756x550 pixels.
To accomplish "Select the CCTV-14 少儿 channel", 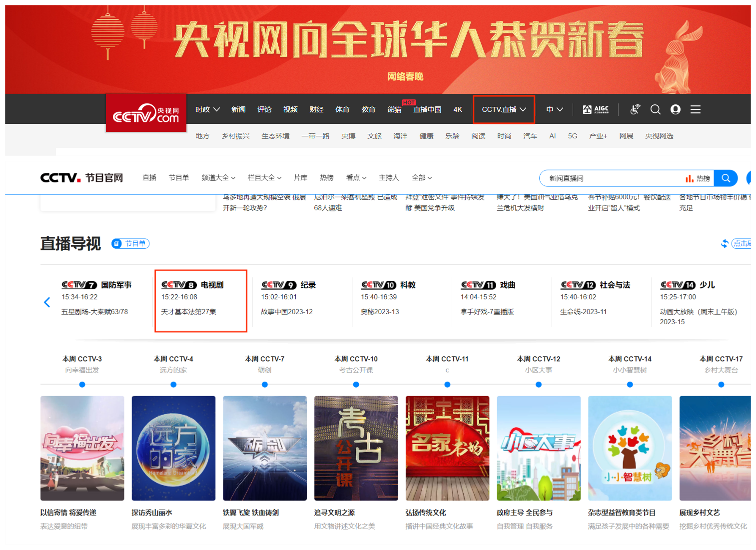I will point(688,285).
